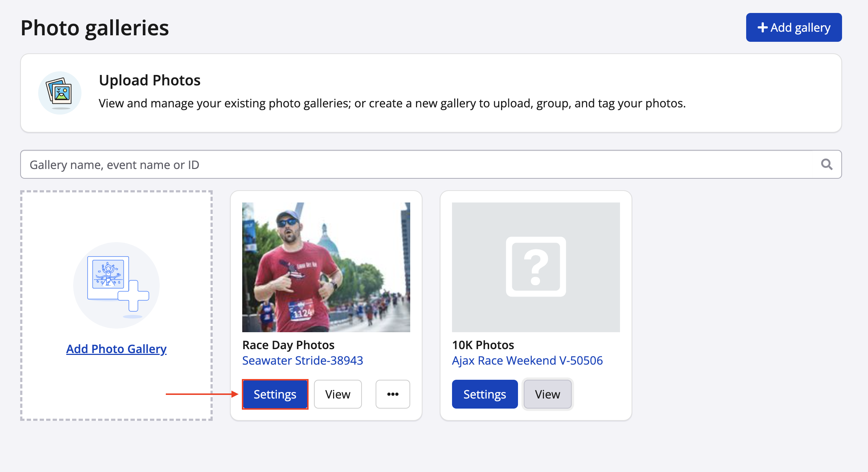Click the Upload Photos description text
Viewport: 868px width, 472px height.
click(392, 103)
